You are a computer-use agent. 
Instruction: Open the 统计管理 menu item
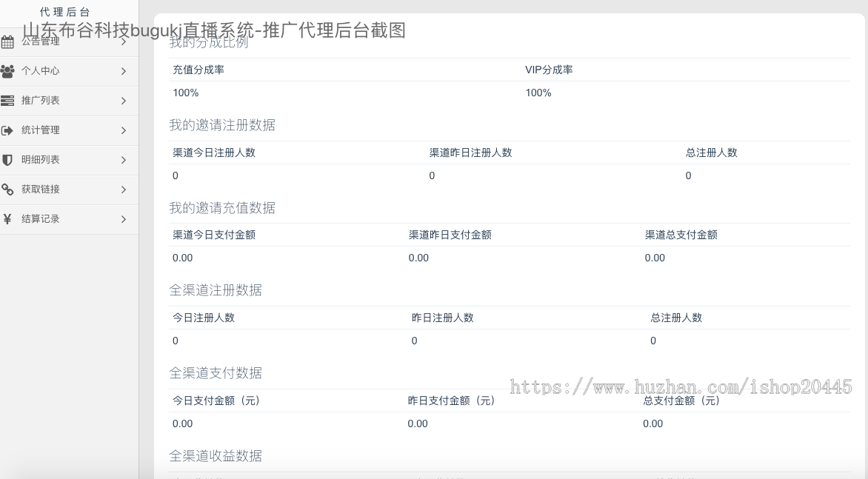click(69, 130)
